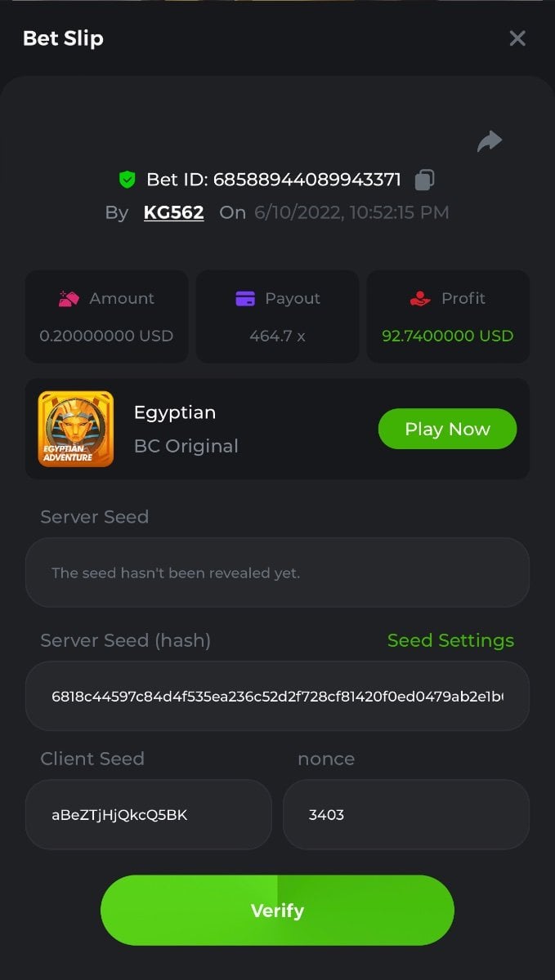
Task: Click the Bet ID number text
Action: click(307, 180)
